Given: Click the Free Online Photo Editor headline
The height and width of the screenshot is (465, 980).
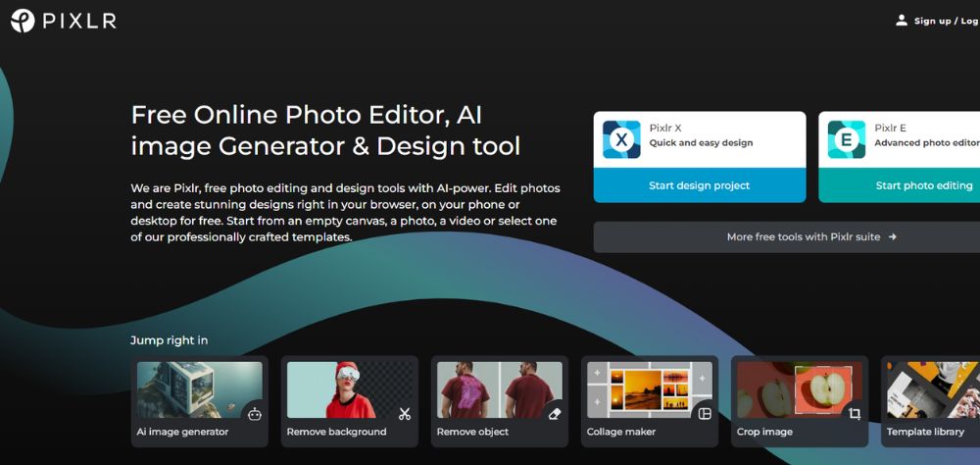Looking at the screenshot, I should (325, 130).
